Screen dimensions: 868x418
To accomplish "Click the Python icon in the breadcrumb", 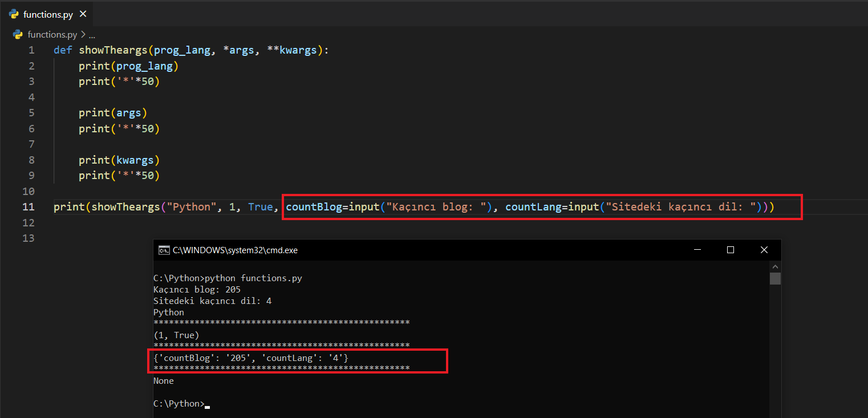I will click(18, 35).
